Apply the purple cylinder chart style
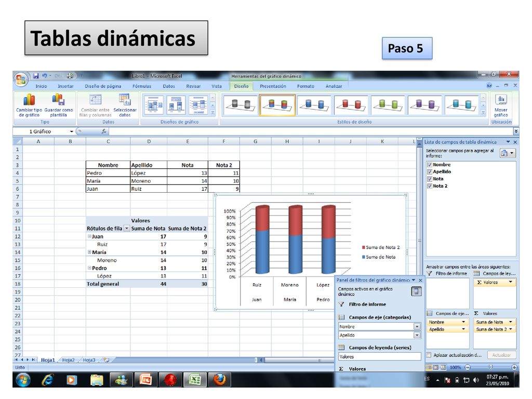 (424, 105)
